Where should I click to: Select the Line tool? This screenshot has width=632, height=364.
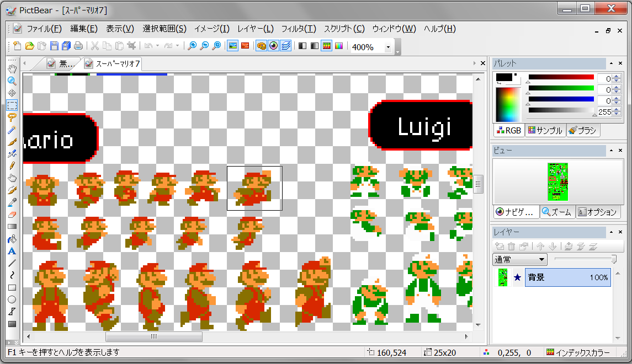[12, 263]
